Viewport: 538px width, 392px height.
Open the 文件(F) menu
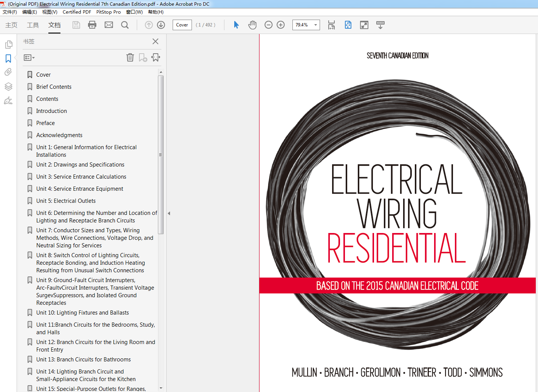pyautogui.click(x=10, y=12)
